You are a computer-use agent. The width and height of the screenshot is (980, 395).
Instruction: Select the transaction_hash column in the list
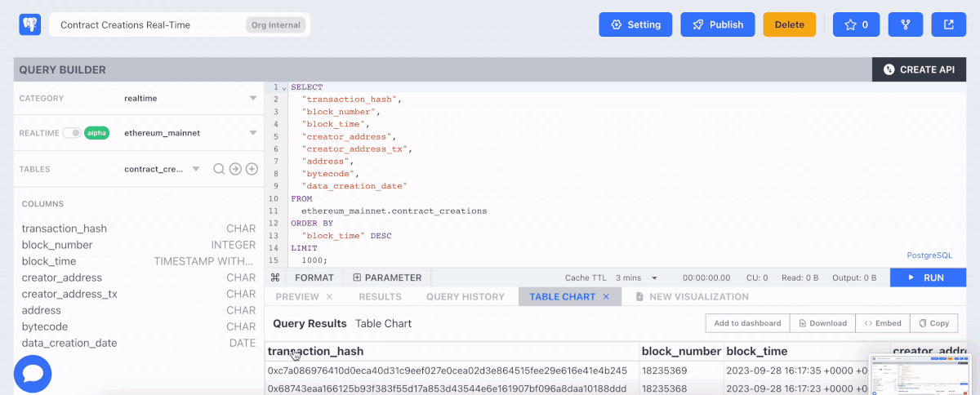tap(139, 229)
